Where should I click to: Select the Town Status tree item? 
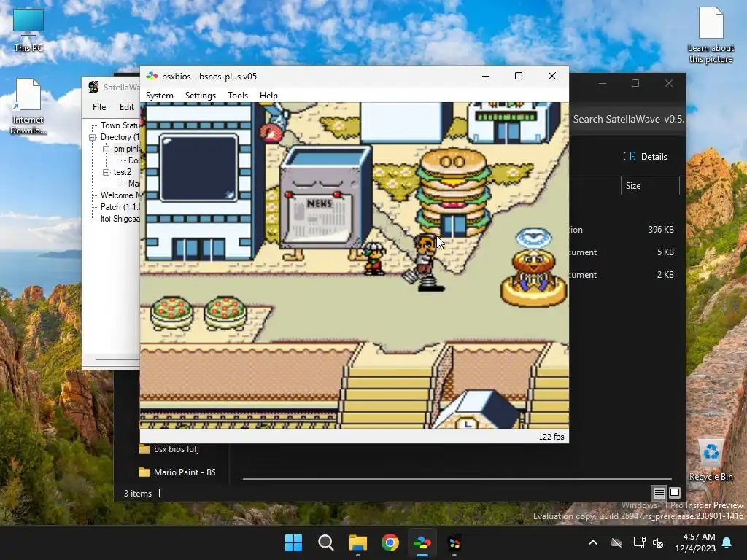tap(120, 125)
